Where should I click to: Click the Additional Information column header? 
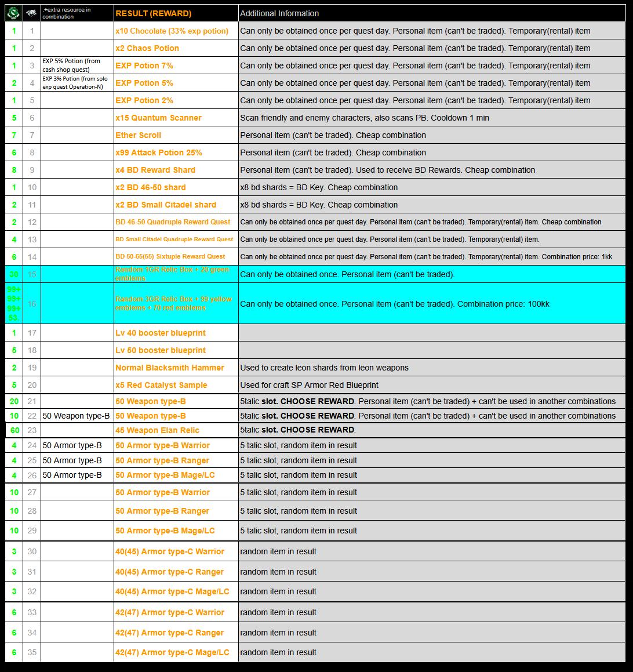tap(279, 13)
